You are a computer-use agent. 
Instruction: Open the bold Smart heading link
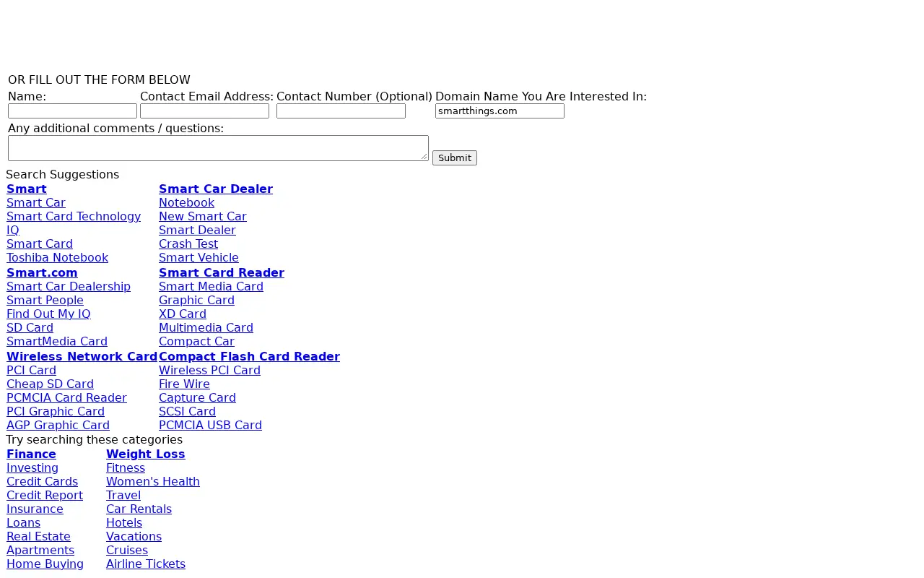27,189
